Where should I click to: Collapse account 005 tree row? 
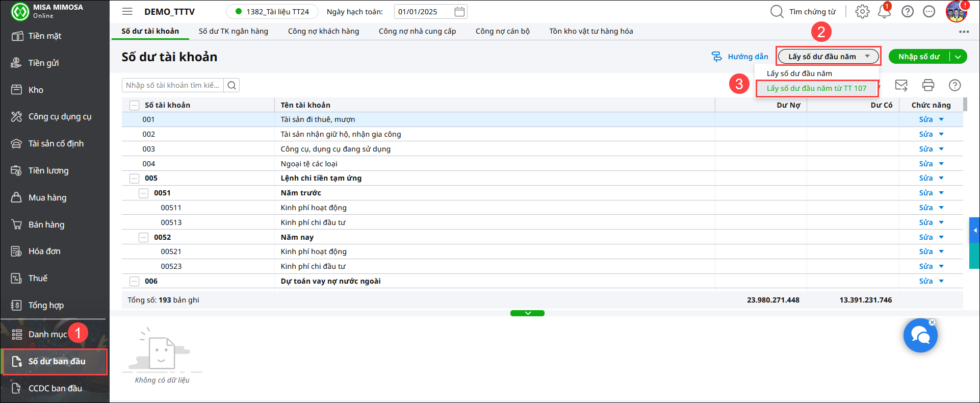tap(134, 179)
